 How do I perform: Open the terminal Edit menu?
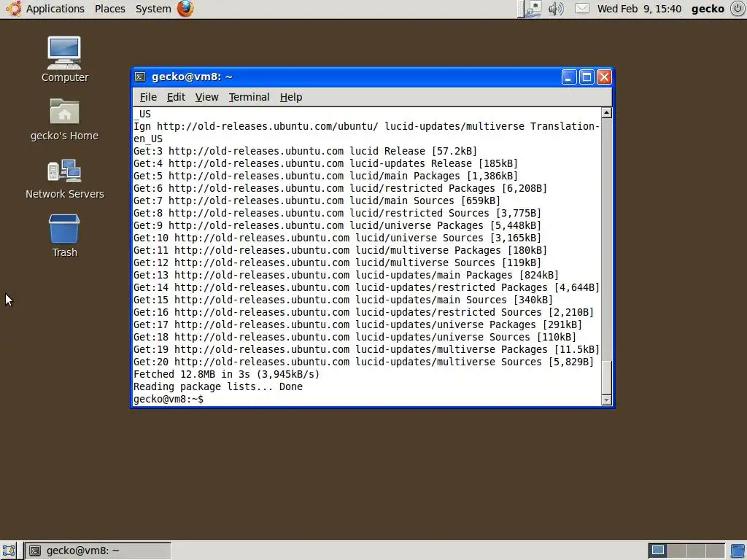176,97
